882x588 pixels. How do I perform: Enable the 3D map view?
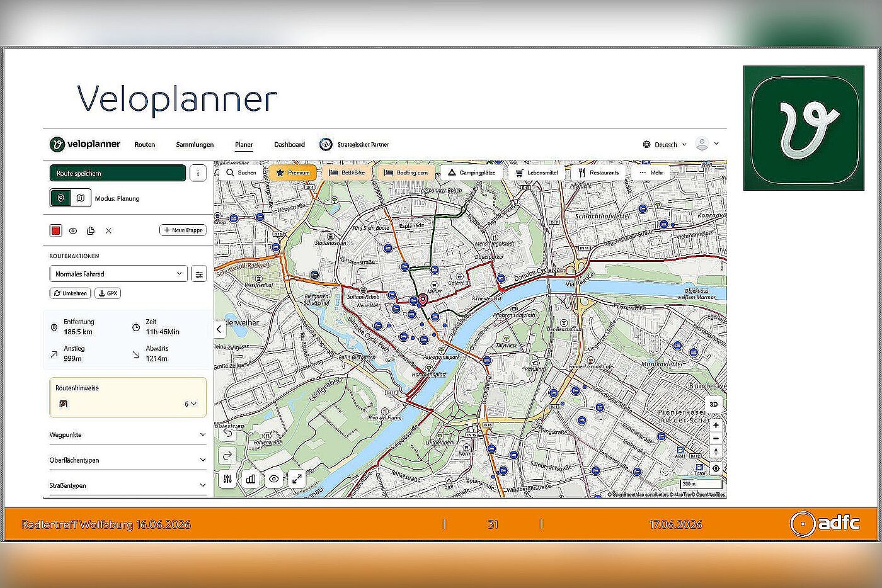pyautogui.click(x=714, y=405)
